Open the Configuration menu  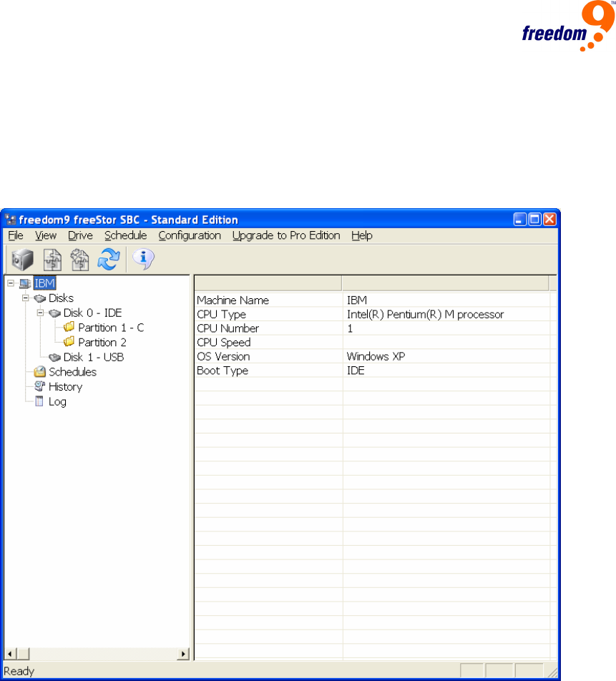[x=190, y=235]
